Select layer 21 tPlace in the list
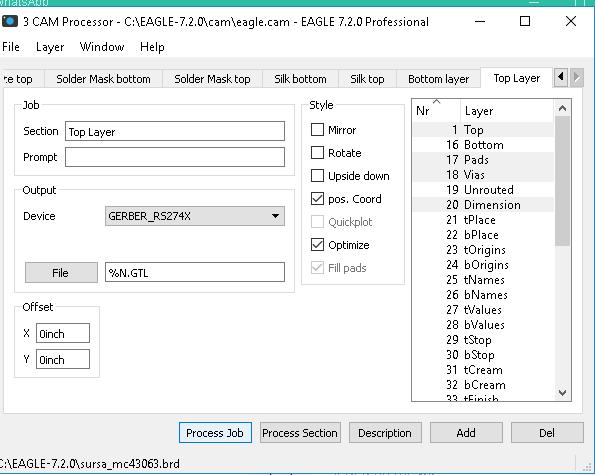Screen dimensions: 595x475 coord(483,220)
